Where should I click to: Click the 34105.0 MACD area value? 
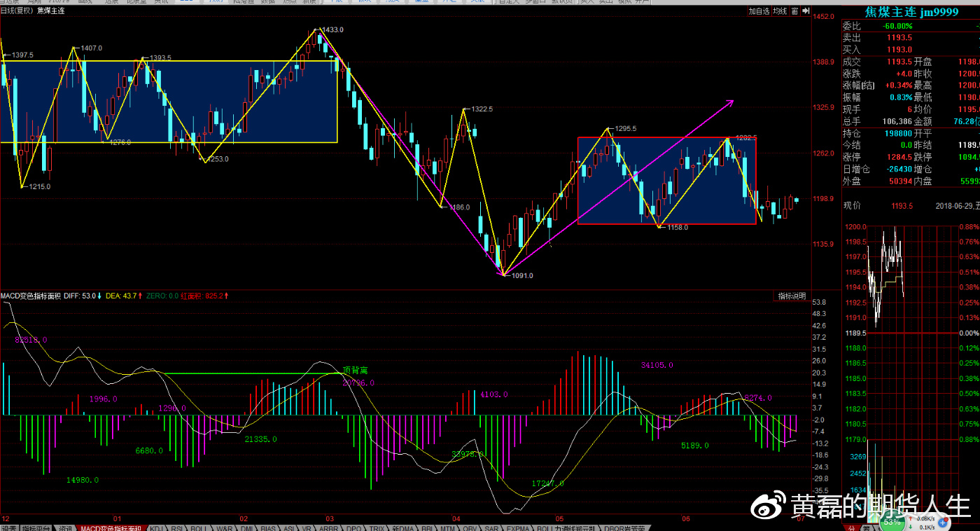click(657, 365)
